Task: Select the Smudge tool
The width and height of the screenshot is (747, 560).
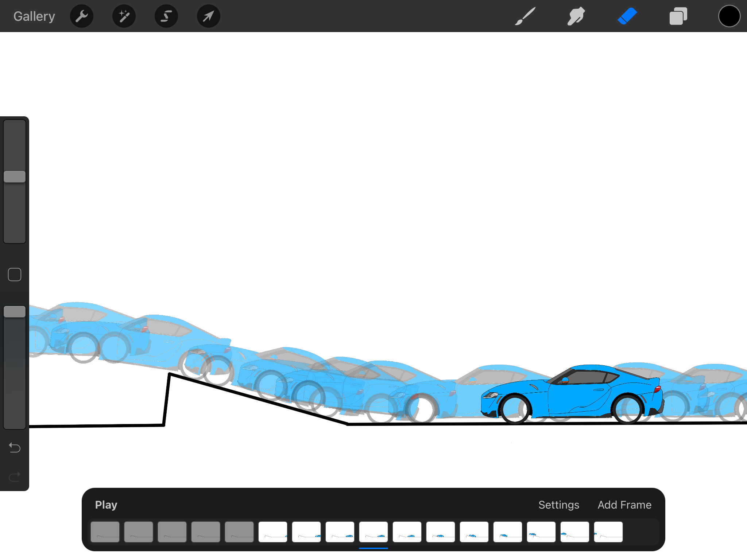Action: (x=576, y=16)
